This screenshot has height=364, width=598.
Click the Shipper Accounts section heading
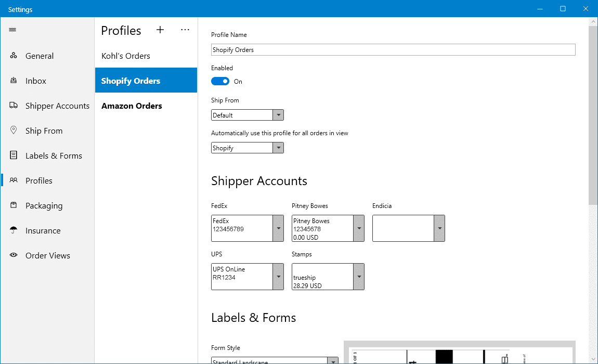(259, 181)
